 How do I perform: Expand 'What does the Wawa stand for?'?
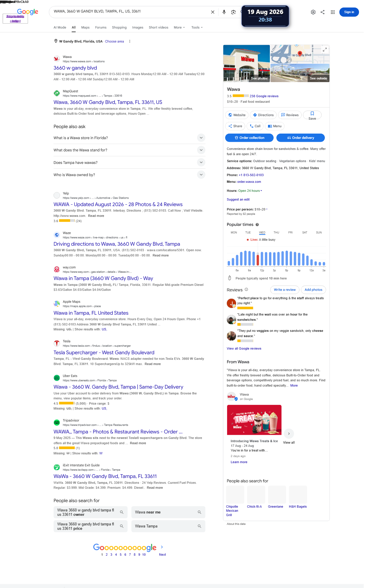(x=129, y=150)
